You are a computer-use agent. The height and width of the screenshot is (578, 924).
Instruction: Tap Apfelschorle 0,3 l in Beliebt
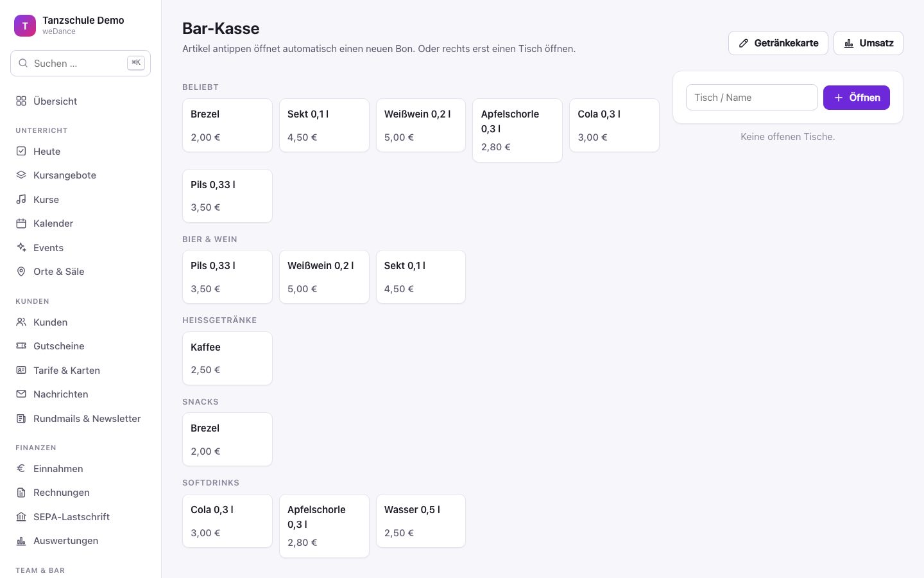pos(517,130)
